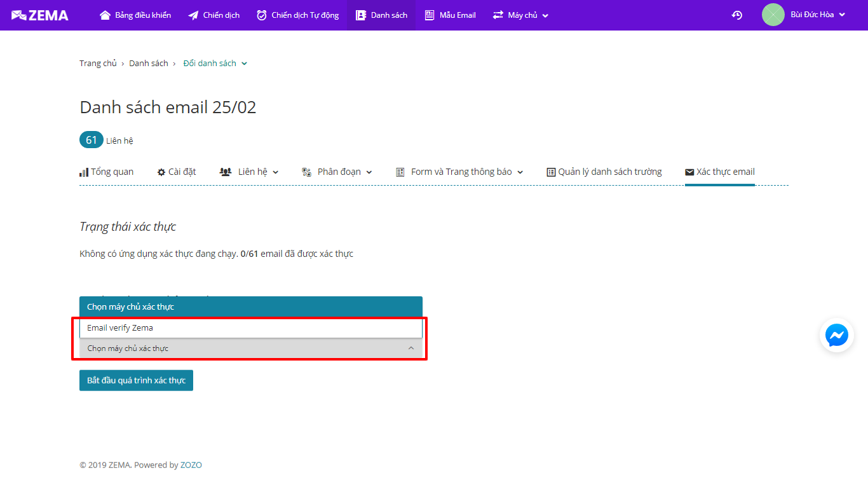This screenshot has width=868, height=482.
Task: Click the people icon beside Liên hệ
Action: [225, 172]
